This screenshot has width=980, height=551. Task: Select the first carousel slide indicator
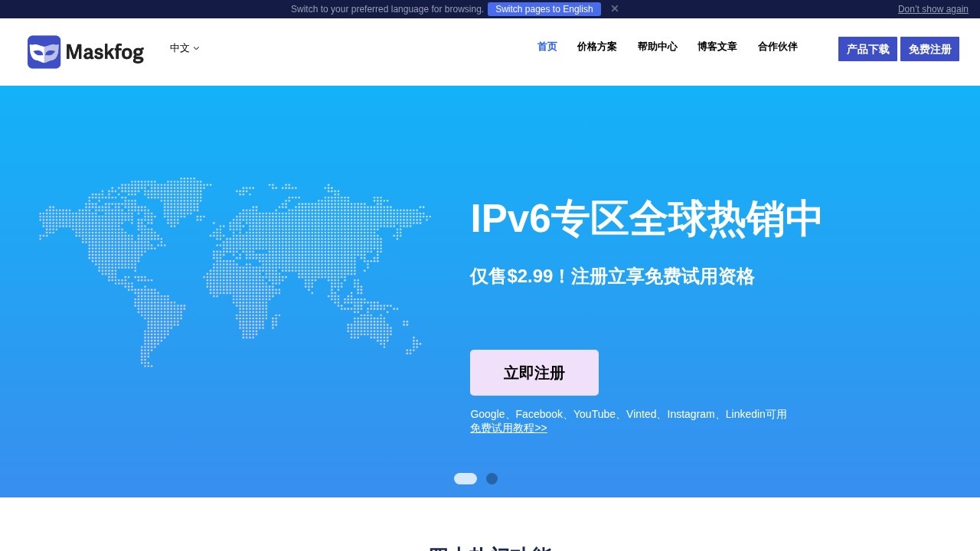[x=465, y=479]
